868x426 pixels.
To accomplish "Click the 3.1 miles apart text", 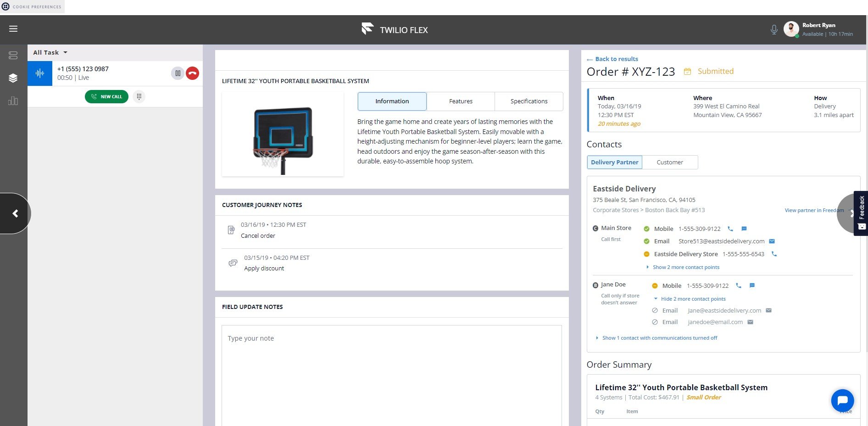I will pos(834,115).
